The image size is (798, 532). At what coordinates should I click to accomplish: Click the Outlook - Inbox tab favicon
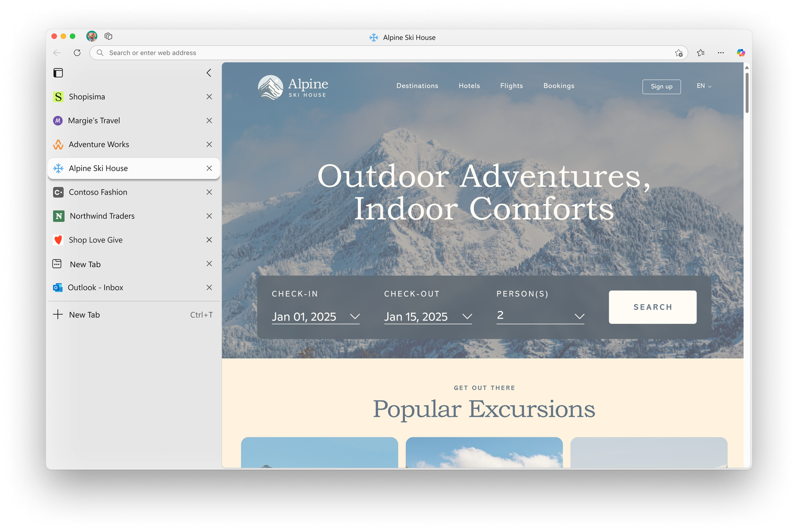(58, 287)
